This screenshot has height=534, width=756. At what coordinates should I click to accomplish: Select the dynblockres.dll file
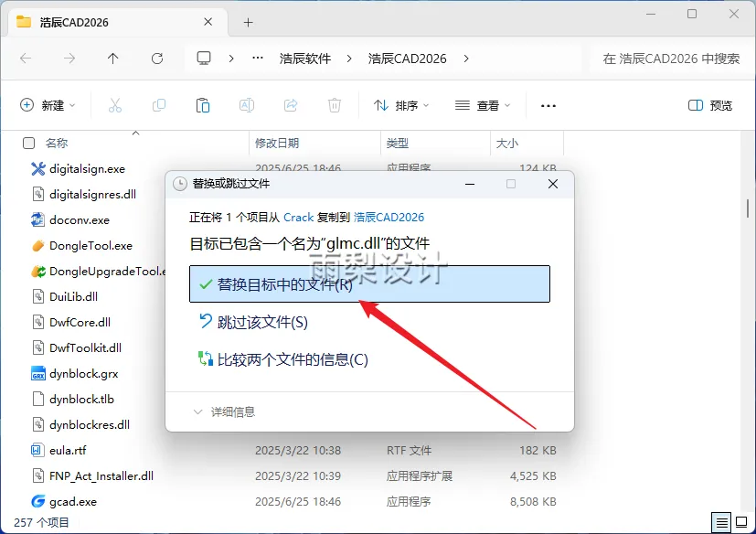coord(90,424)
